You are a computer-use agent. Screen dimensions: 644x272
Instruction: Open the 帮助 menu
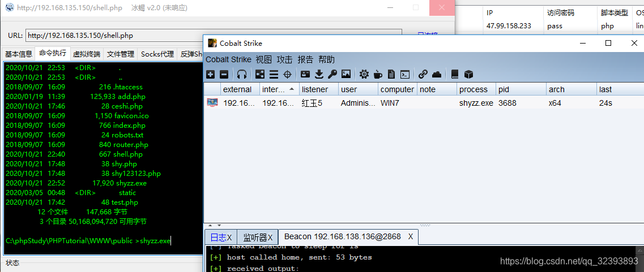point(326,59)
